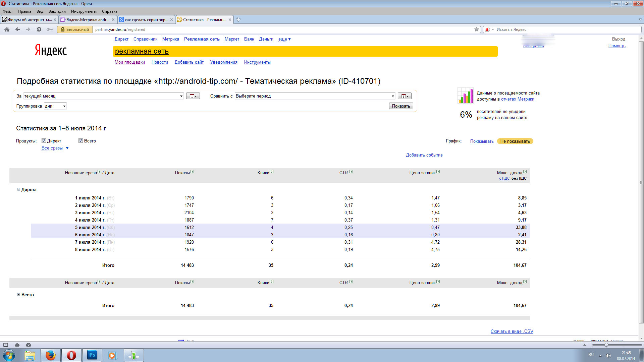
Task: Switch income to с НДС
Action: pyautogui.click(x=504, y=179)
